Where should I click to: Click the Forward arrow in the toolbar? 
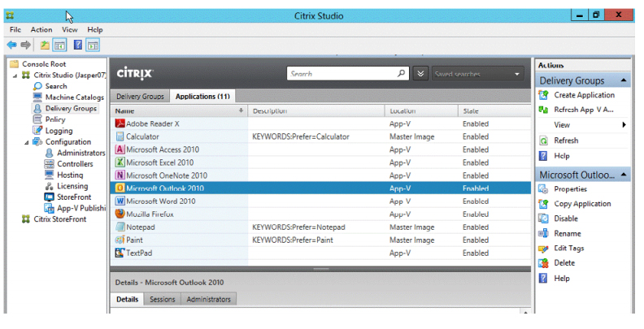(26, 45)
